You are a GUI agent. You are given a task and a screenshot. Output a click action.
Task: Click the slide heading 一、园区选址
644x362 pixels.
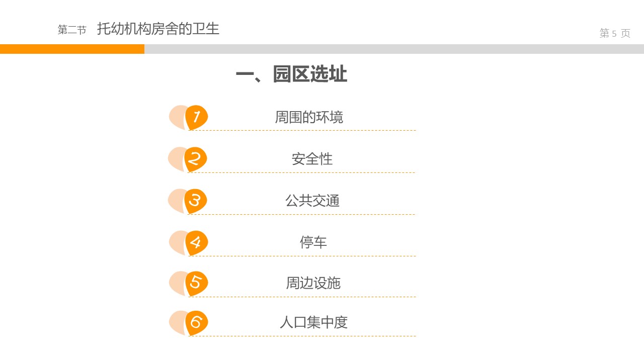(x=291, y=74)
